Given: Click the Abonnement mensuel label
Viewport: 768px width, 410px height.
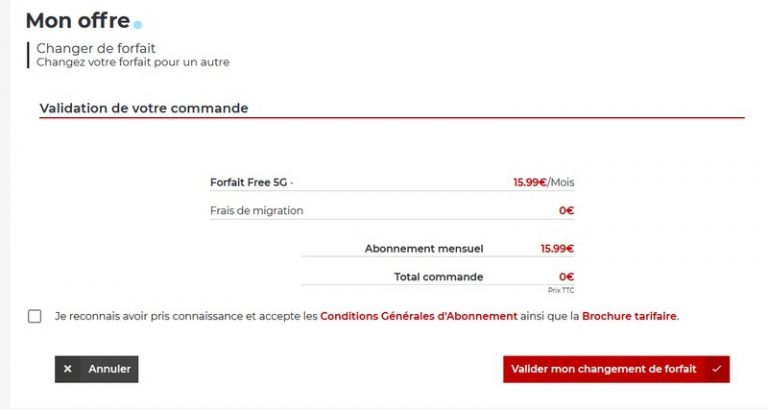Looking at the screenshot, I should click(424, 248).
